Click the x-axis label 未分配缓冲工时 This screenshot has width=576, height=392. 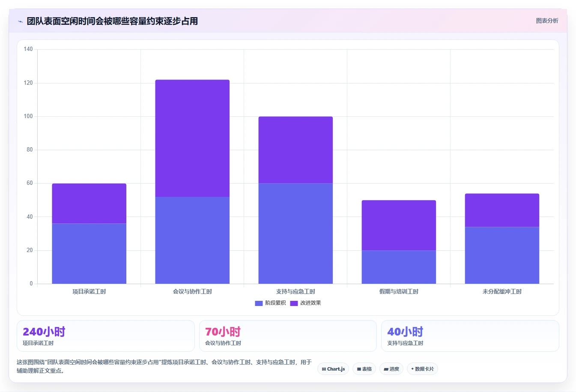[x=502, y=292]
